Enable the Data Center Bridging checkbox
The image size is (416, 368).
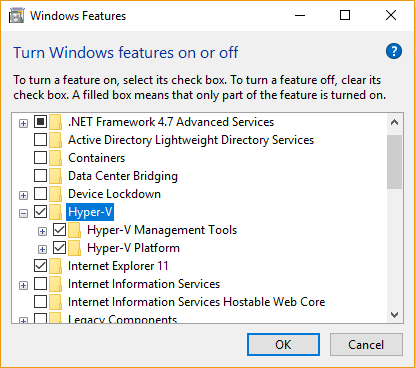[40, 176]
